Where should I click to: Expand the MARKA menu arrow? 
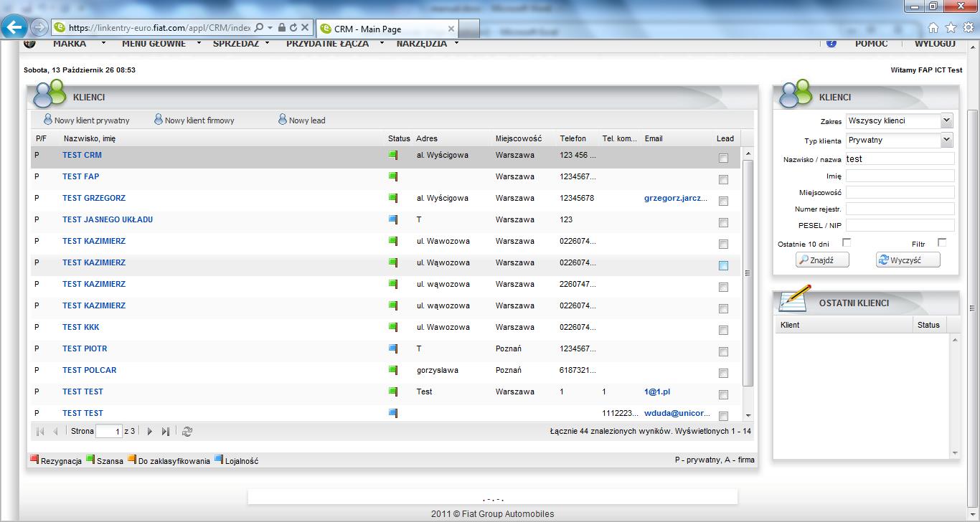[103, 43]
